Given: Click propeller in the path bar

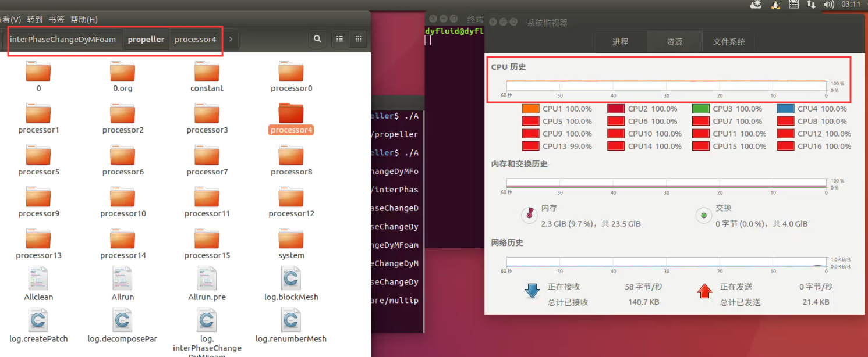Looking at the screenshot, I should pyautogui.click(x=146, y=39).
